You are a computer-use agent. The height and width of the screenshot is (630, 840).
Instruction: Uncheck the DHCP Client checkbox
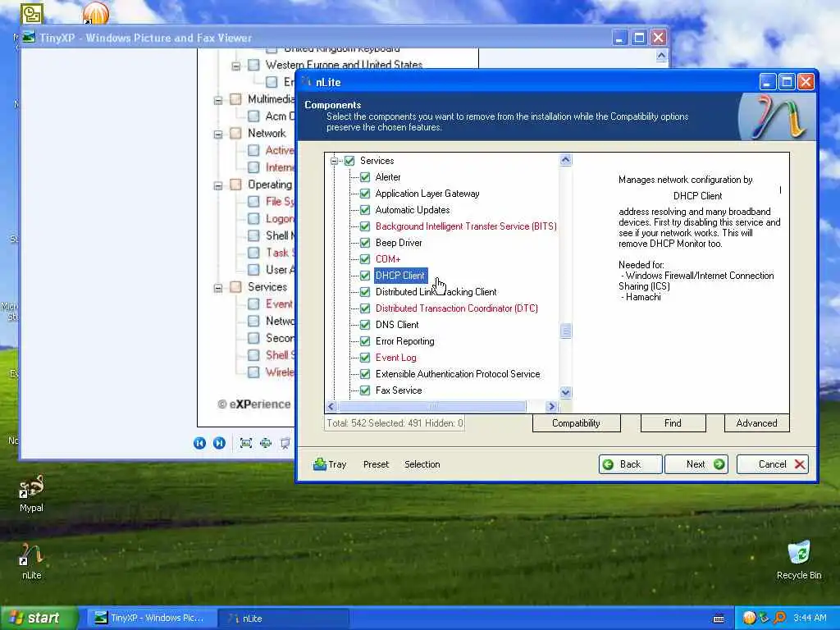click(x=365, y=276)
